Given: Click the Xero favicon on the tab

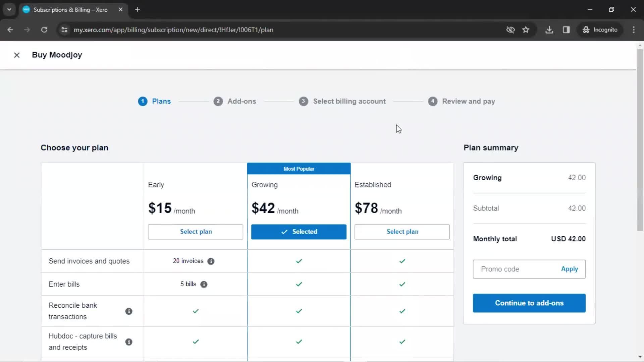Looking at the screenshot, I should 26,9.
